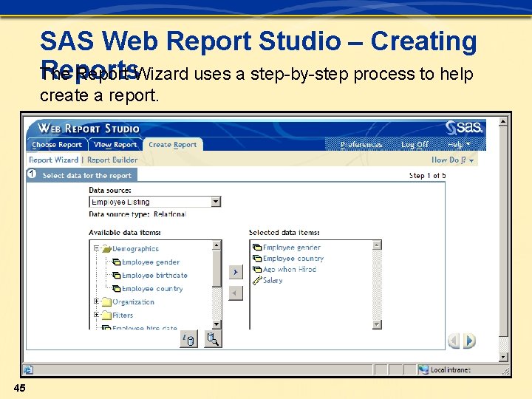Collapse the Demographics folder
532x399 pixels.
[x=97, y=248]
